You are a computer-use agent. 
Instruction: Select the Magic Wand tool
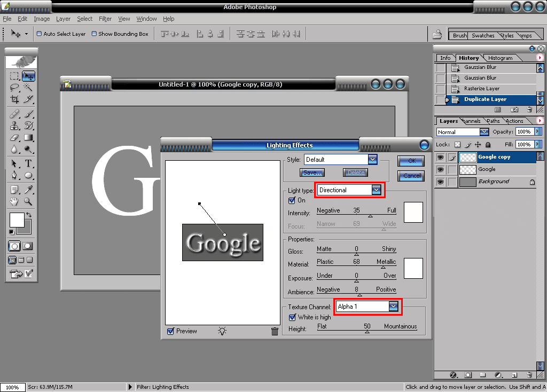tap(28, 88)
